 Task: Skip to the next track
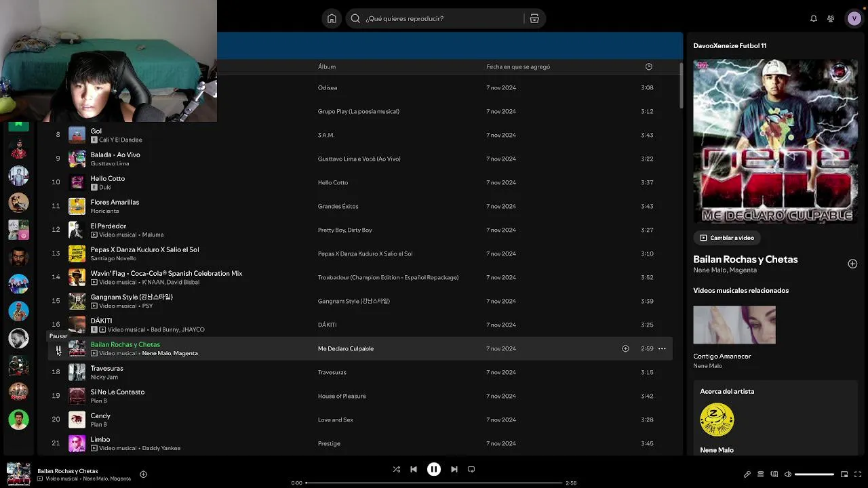coord(454,469)
